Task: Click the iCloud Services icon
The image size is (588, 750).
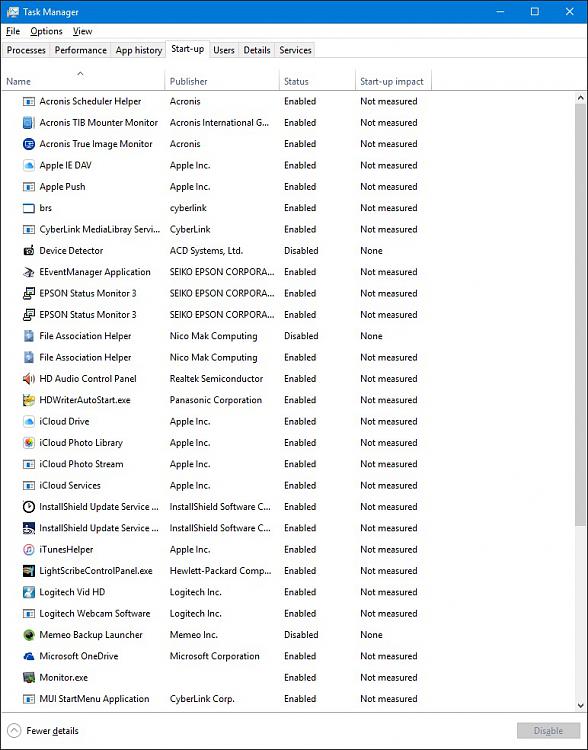Action: pyautogui.click(x=29, y=485)
